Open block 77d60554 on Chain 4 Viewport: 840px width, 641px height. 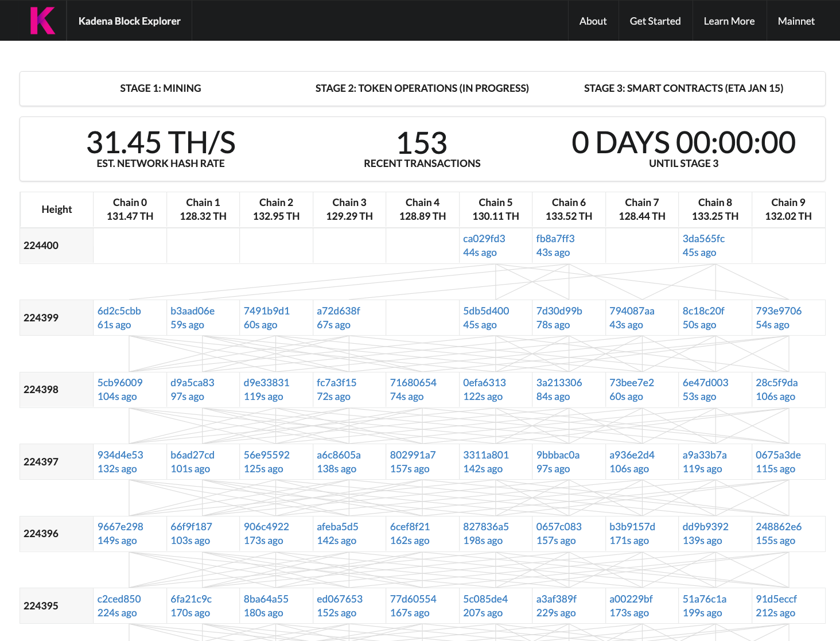coord(413,599)
